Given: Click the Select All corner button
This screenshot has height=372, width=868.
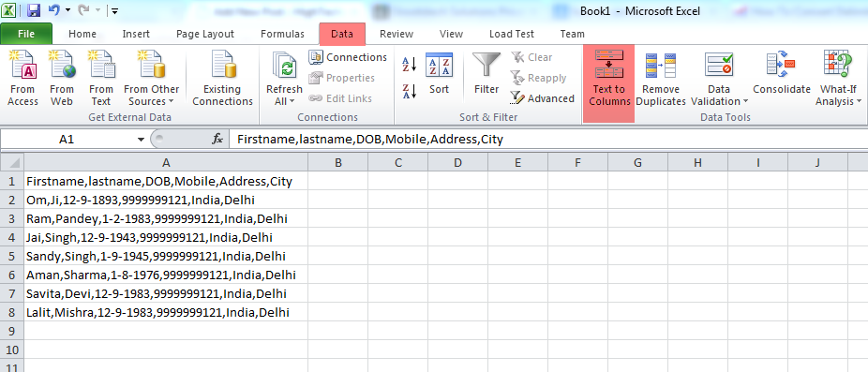Looking at the screenshot, I should [x=12, y=163].
